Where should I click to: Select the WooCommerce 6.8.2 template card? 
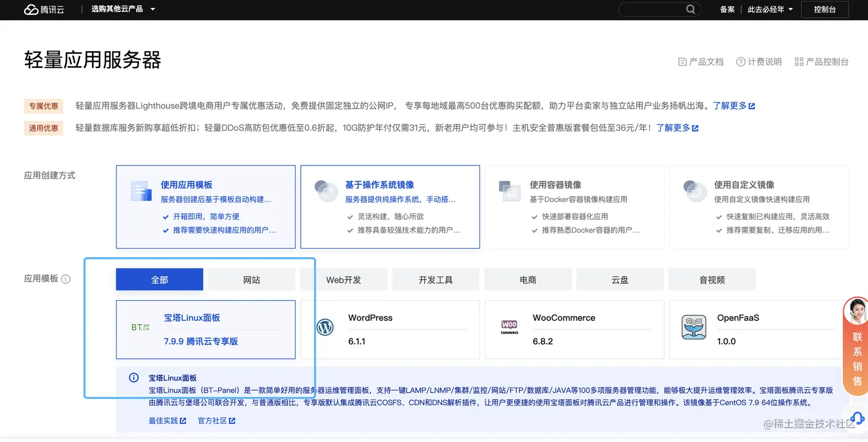[575, 329]
